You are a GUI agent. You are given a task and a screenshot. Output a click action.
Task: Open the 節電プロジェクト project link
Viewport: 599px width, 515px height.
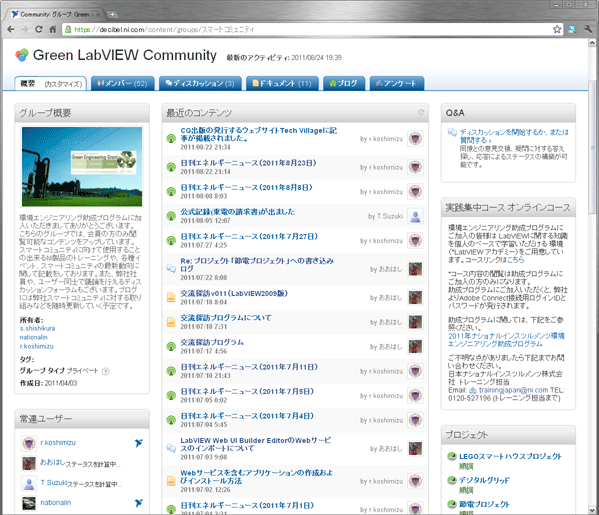(484, 504)
